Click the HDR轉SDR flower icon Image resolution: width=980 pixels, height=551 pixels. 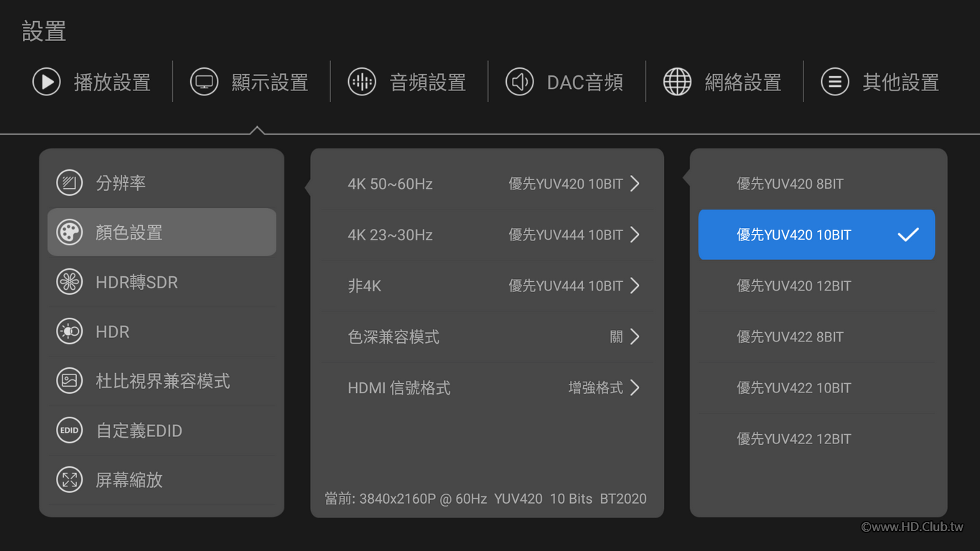(70, 282)
